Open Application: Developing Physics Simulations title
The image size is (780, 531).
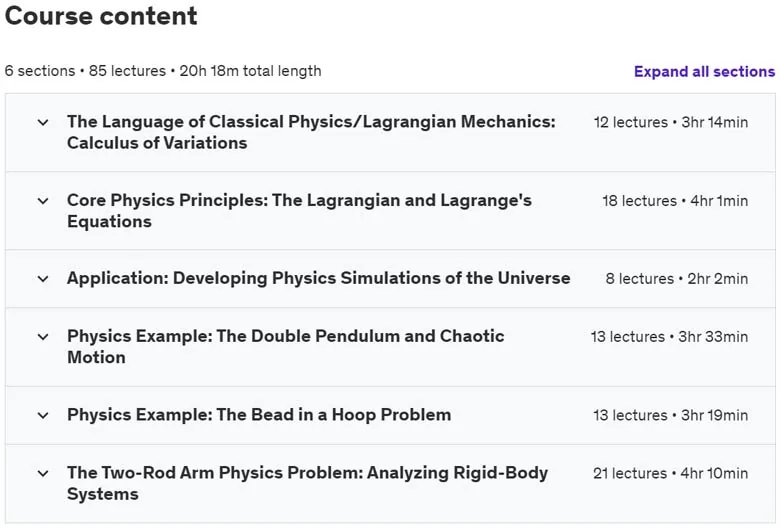coord(319,278)
